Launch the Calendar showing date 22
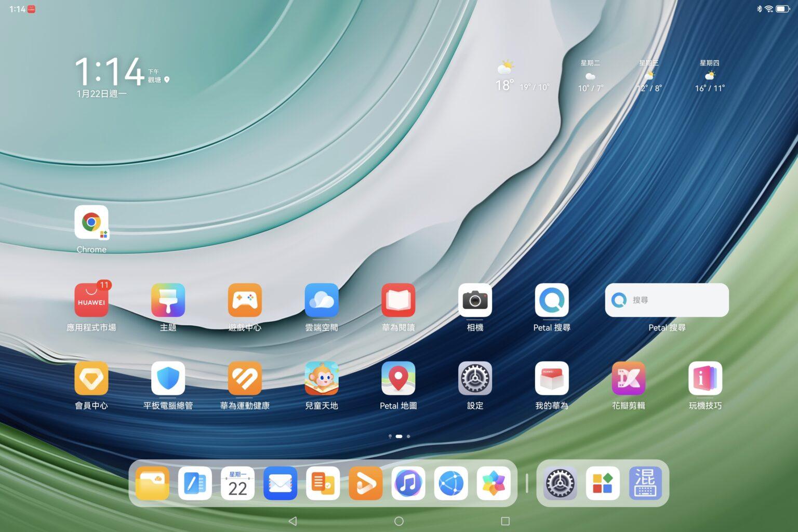Image resolution: width=798 pixels, height=532 pixels. (x=238, y=483)
